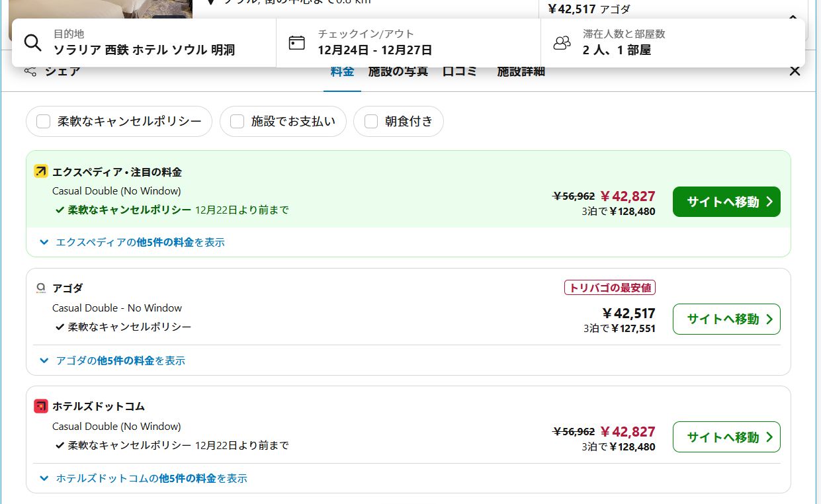Viewport: 821px width, 504px height.
Task: Expand エクスペディアの他5件の料金 list
Action: click(132, 243)
